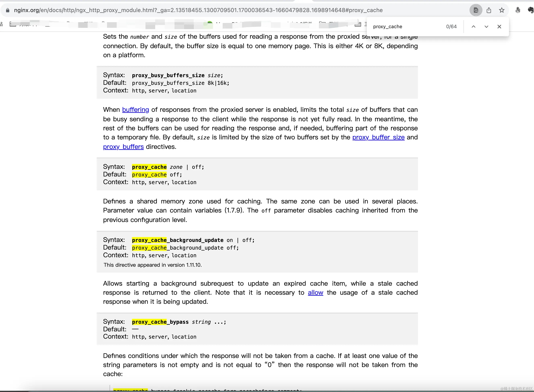Bookmark this page with the star icon
This screenshot has width=534, height=392.
[502, 10]
